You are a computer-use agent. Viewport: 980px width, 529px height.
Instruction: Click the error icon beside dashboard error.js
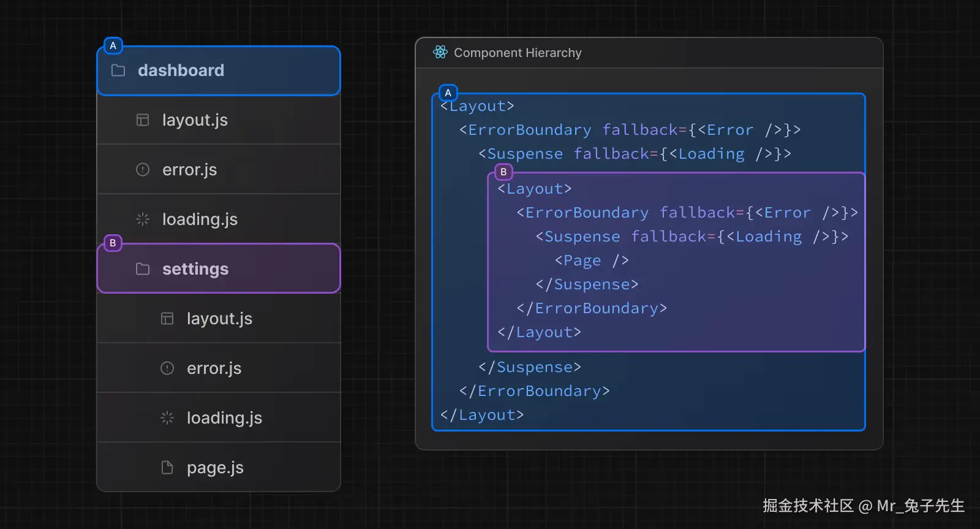pos(143,170)
